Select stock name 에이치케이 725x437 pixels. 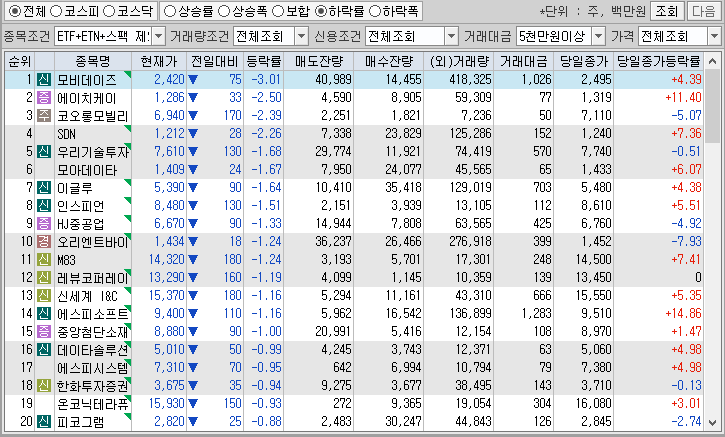(87, 98)
